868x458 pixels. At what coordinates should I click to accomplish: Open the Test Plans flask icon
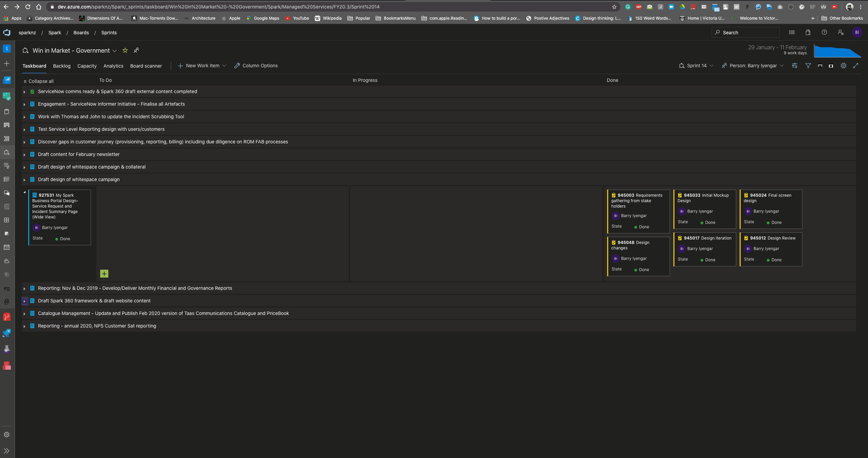[x=7, y=349]
